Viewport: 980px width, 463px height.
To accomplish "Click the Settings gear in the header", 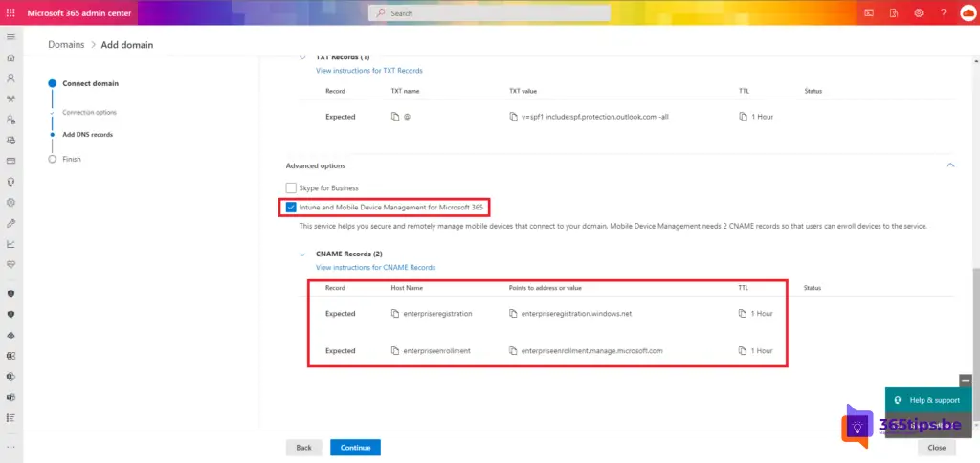I will point(919,13).
